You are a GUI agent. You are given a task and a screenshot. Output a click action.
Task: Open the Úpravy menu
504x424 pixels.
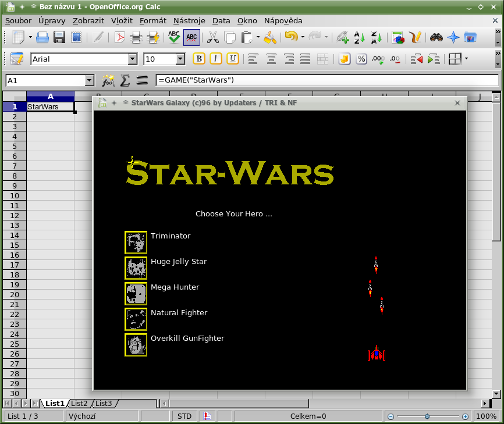(52, 21)
